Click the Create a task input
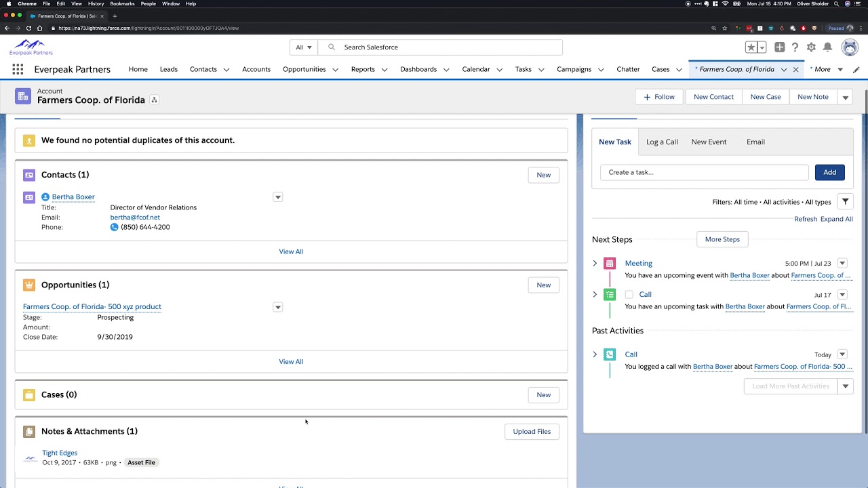 click(x=705, y=172)
